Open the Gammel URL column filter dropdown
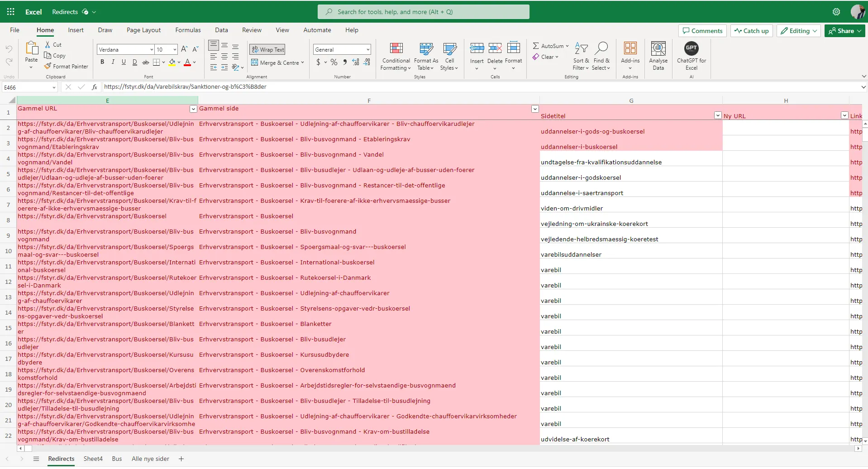 pos(193,109)
